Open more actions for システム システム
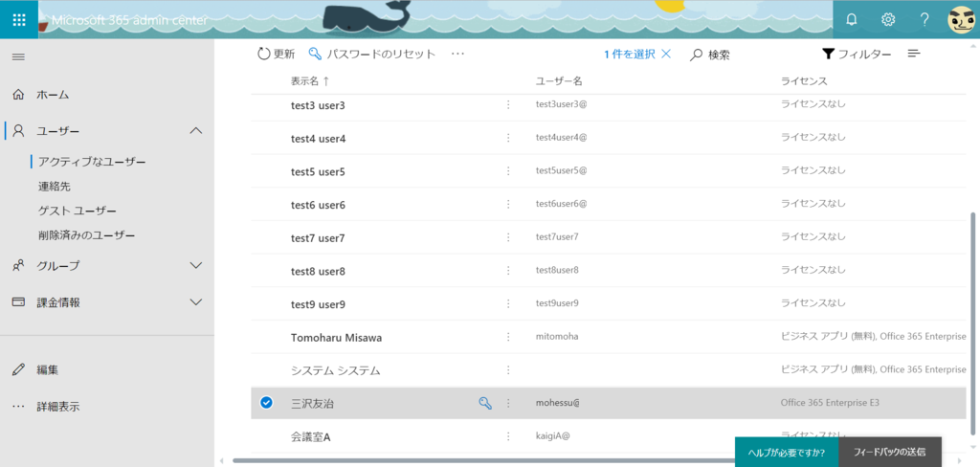 tap(508, 370)
